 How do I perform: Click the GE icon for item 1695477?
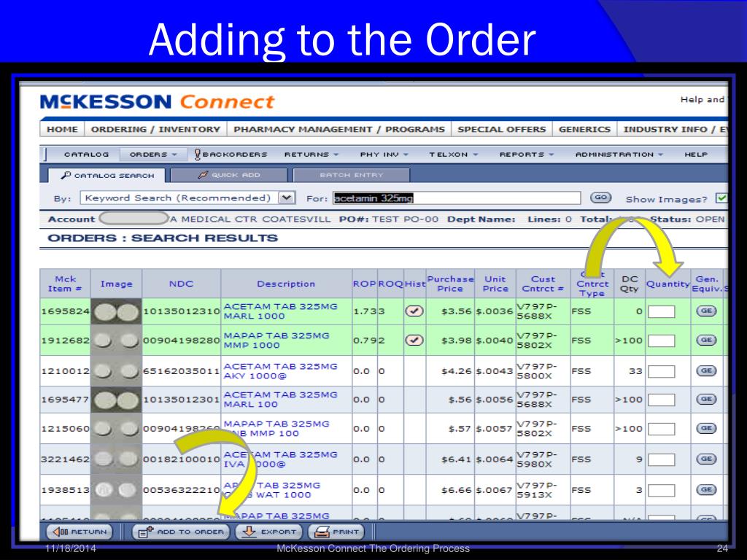pos(706,399)
